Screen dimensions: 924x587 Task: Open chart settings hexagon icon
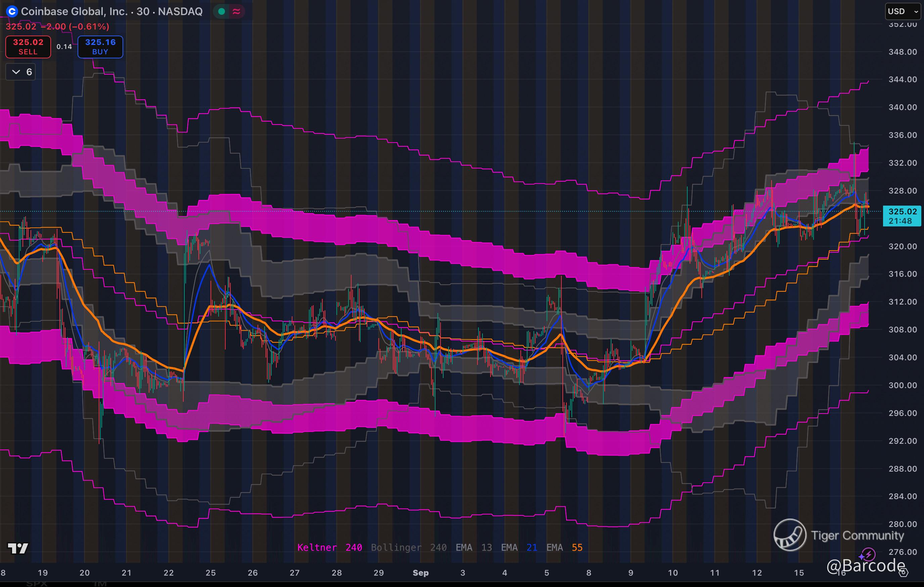point(904,573)
